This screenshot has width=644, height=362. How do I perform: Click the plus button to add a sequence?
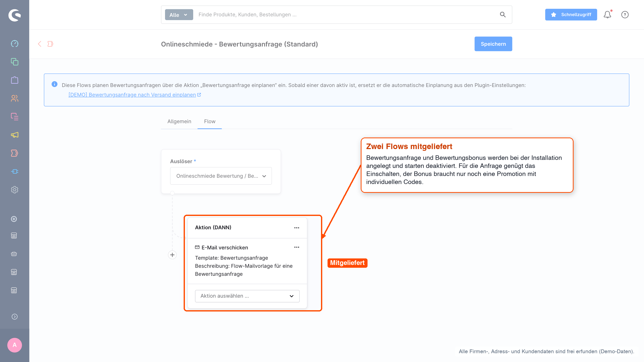(172, 255)
